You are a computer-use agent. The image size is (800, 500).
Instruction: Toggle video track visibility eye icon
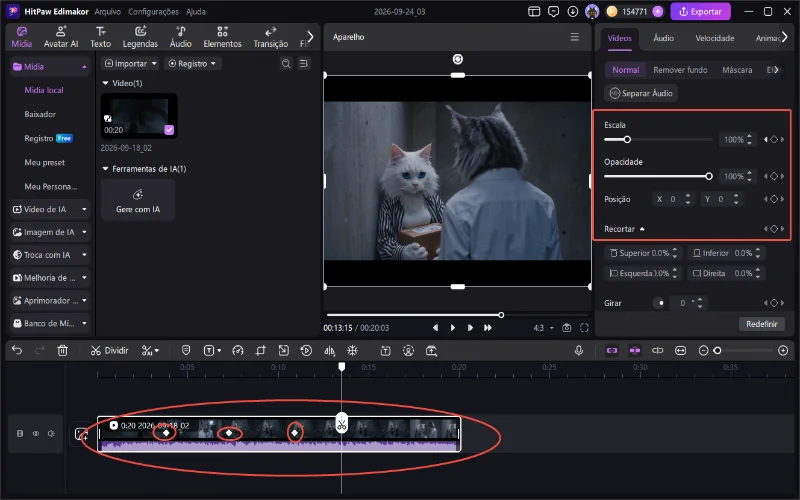click(x=36, y=433)
